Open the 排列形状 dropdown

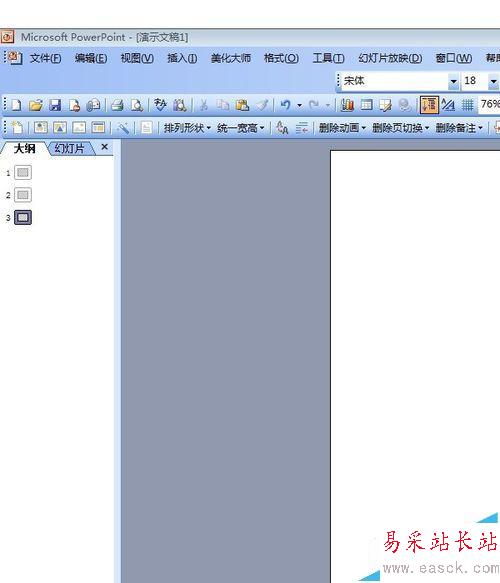click(x=187, y=128)
